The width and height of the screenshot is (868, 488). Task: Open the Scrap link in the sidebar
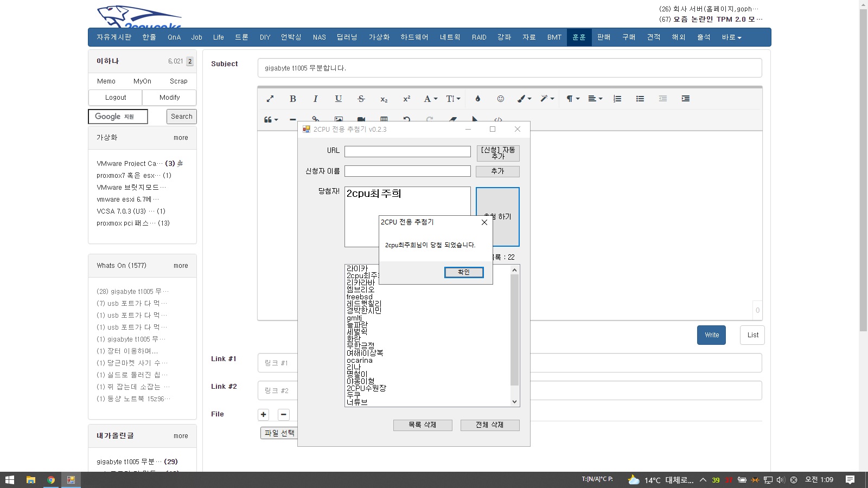[178, 81]
